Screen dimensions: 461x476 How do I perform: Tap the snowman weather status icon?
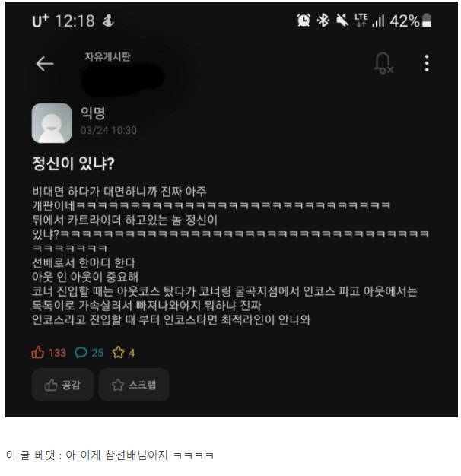[108, 21]
